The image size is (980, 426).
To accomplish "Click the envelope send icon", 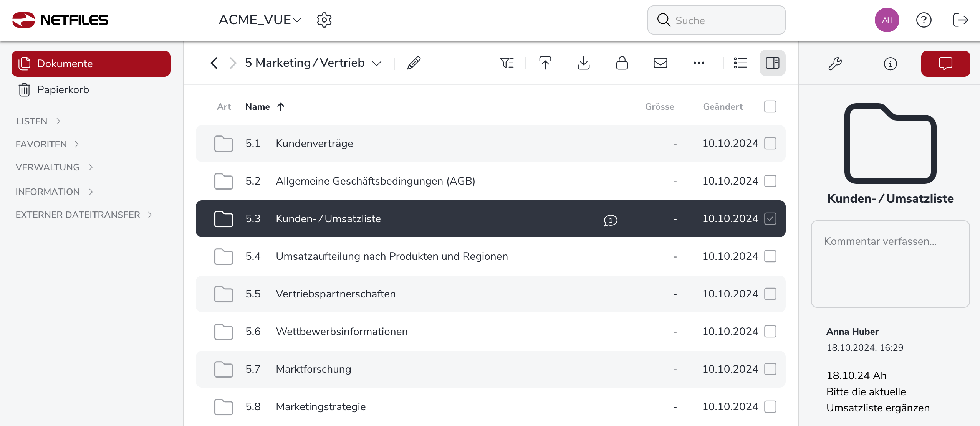I will tap(660, 63).
